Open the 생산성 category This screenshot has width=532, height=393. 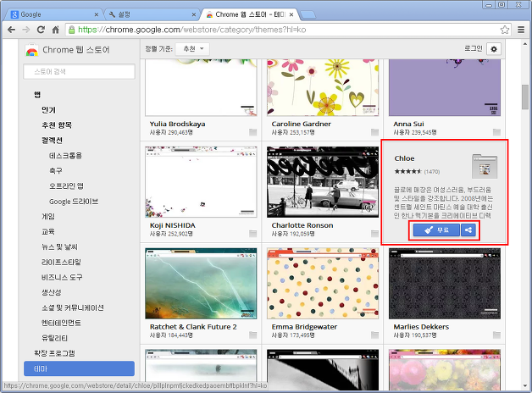pos(51,292)
